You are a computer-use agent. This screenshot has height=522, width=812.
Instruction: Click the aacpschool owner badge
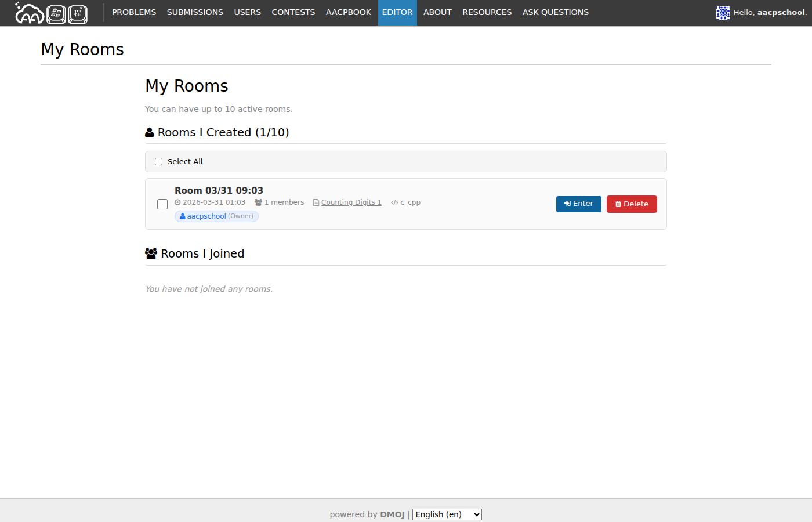pos(216,216)
